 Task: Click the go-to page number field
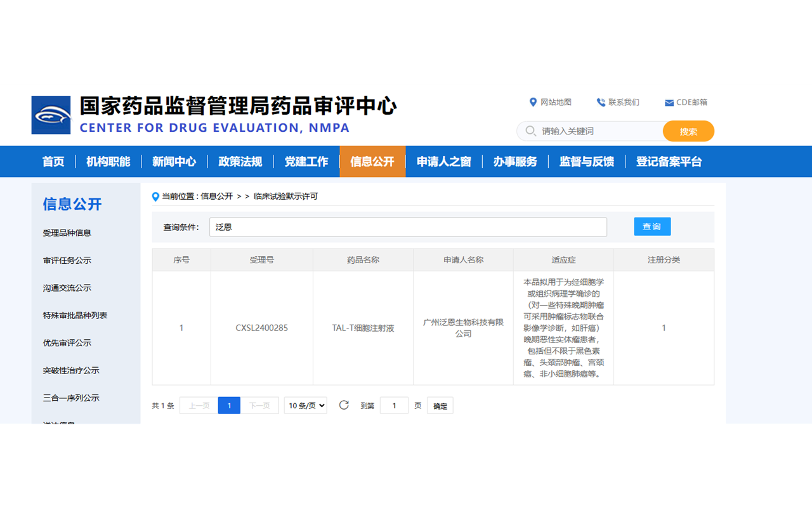click(x=394, y=405)
